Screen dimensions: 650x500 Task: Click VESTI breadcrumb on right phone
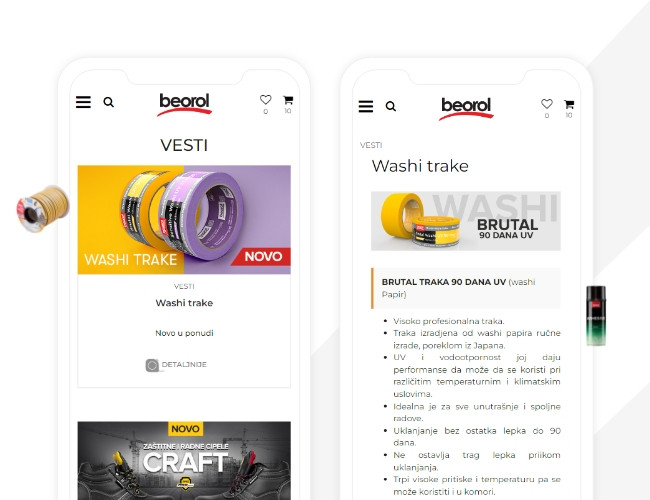371,145
